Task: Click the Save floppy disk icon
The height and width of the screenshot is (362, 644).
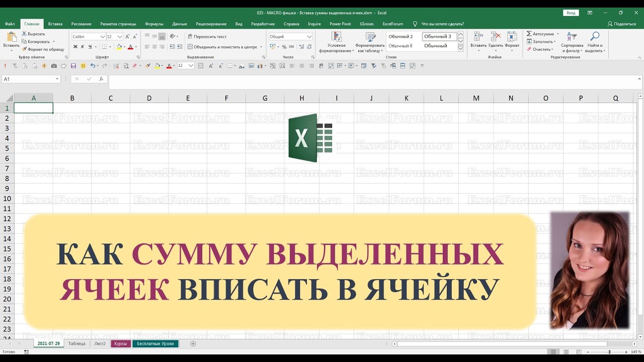Action: (73, 66)
